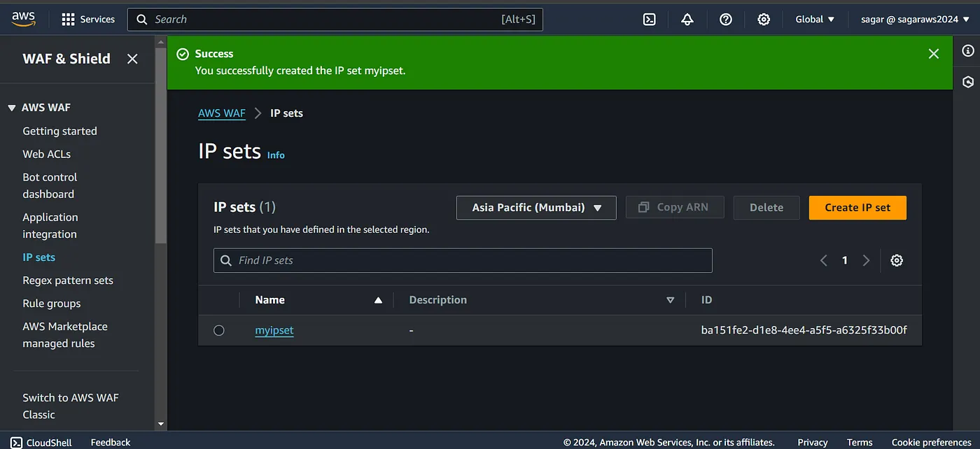Image resolution: width=980 pixels, height=449 pixels.
Task: Select the myipset radio button
Action: coord(219,330)
